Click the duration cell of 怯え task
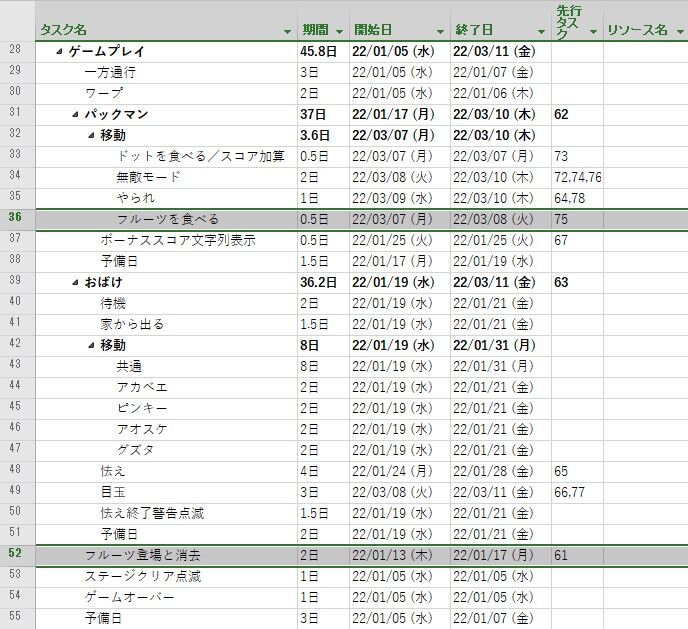 tap(323, 472)
